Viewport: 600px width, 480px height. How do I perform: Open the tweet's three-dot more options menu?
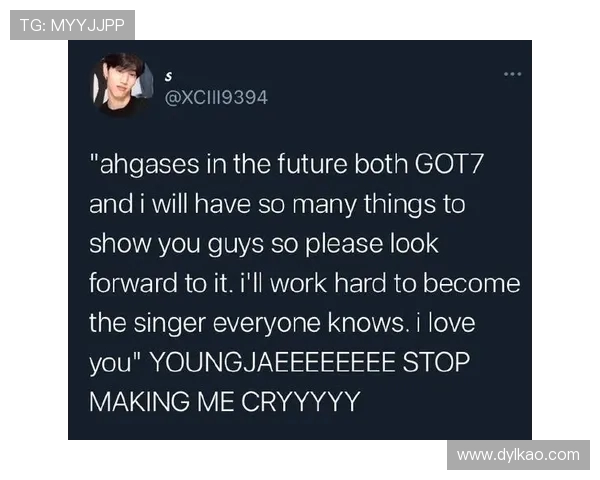(512, 74)
